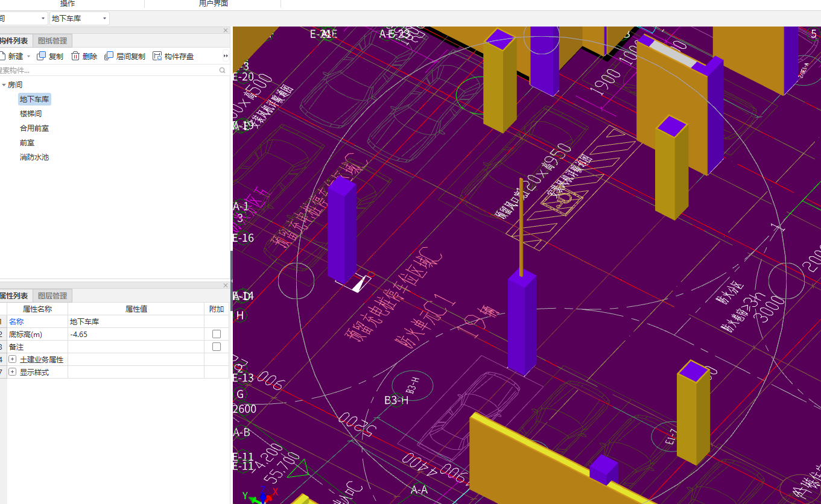
Task: Expand the component toolbar overflow arrows
Action: tap(226, 56)
